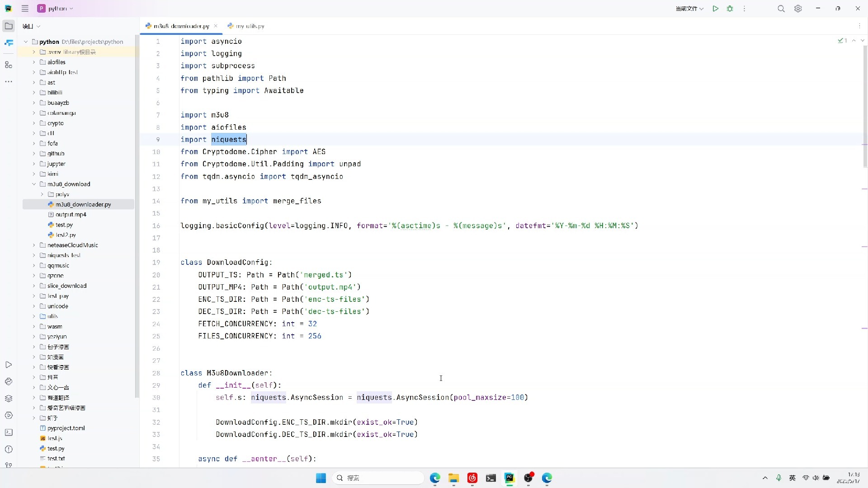Open the run configuration selector 当前文件
This screenshot has width=868, height=488.
coord(689,9)
